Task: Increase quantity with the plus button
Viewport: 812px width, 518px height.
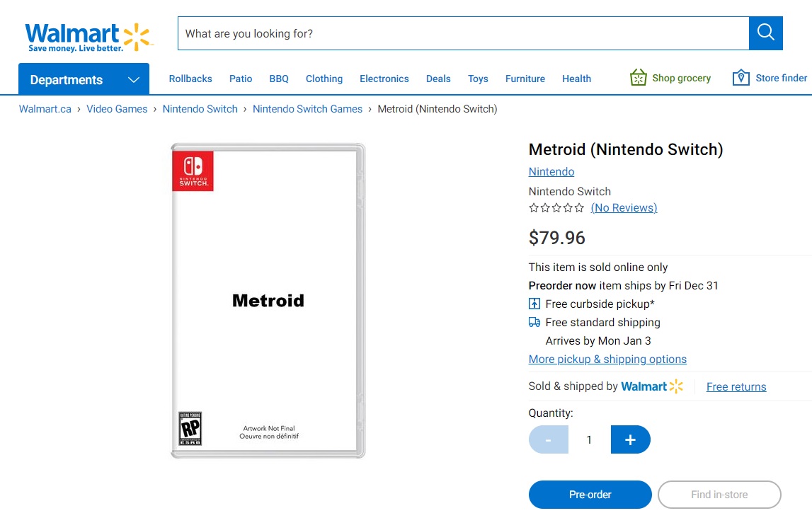Action: (x=630, y=439)
